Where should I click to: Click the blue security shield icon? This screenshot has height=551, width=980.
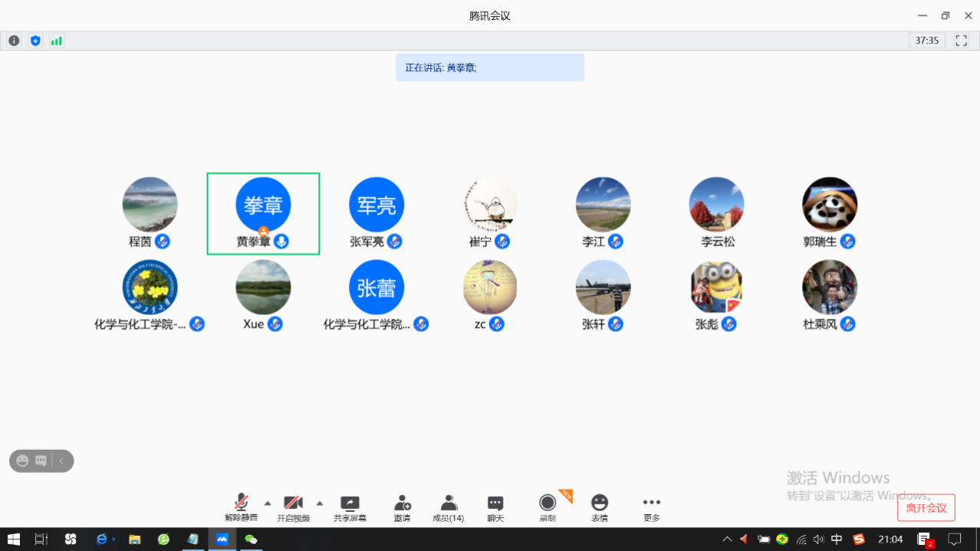click(35, 41)
